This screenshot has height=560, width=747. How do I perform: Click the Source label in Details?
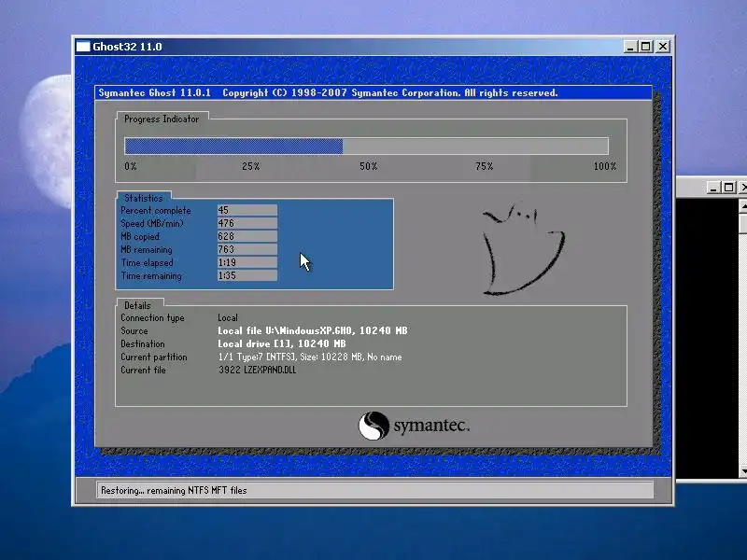pyautogui.click(x=134, y=331)
